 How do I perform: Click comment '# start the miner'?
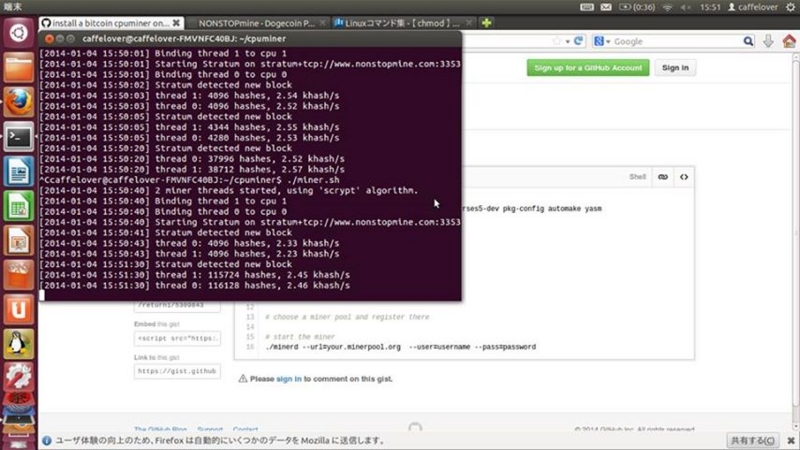[300, 337]
